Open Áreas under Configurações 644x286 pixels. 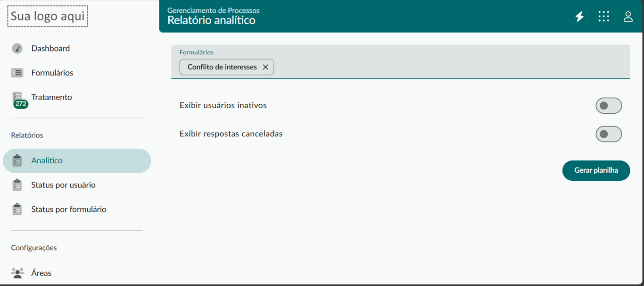pos(77,273)
